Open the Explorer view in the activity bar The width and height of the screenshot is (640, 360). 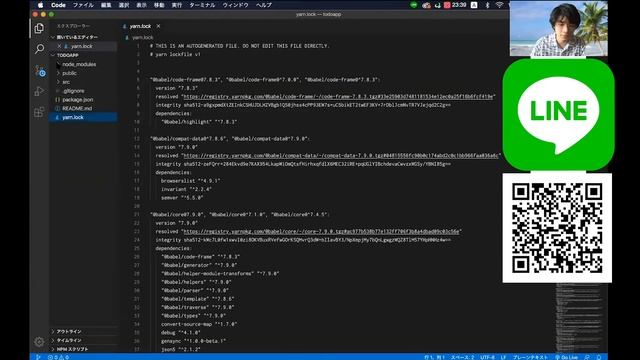point(39,28)
